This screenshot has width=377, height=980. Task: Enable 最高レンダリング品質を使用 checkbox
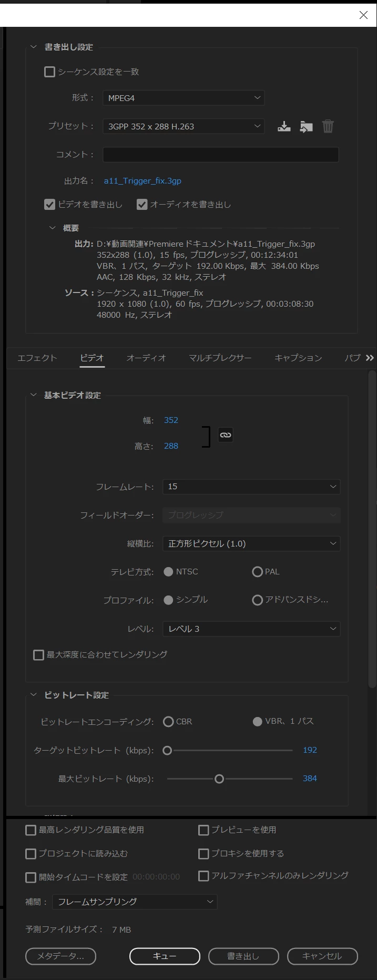[x=30, y=830]
